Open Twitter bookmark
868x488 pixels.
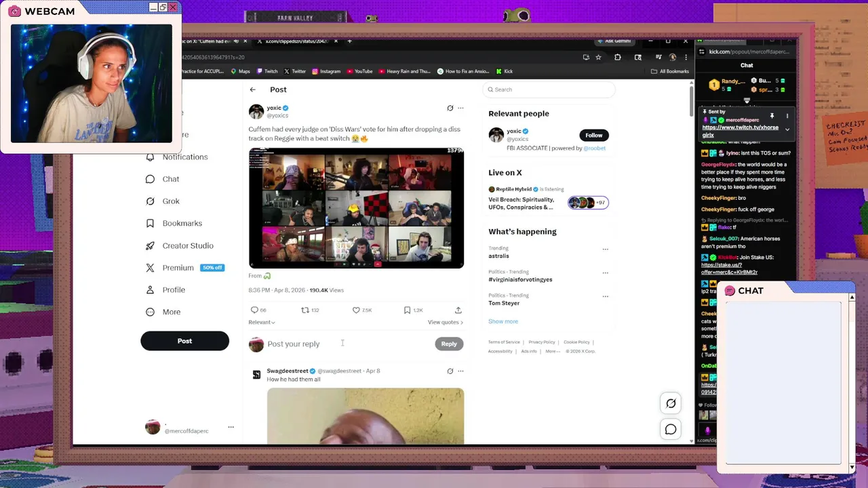[295, 71]
